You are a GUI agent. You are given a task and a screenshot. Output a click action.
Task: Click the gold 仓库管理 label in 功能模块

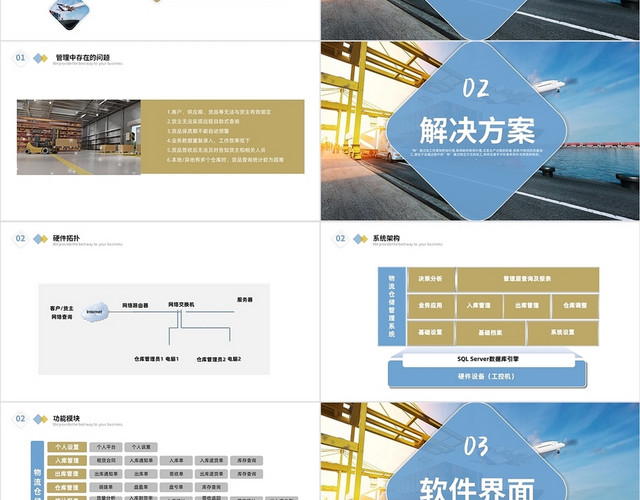point(67,488)
